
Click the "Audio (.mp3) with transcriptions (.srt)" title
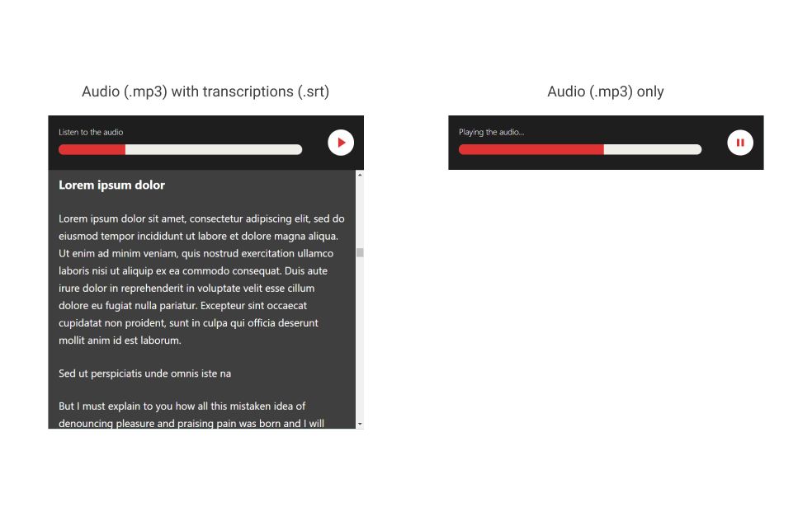(x=205, y=92)
